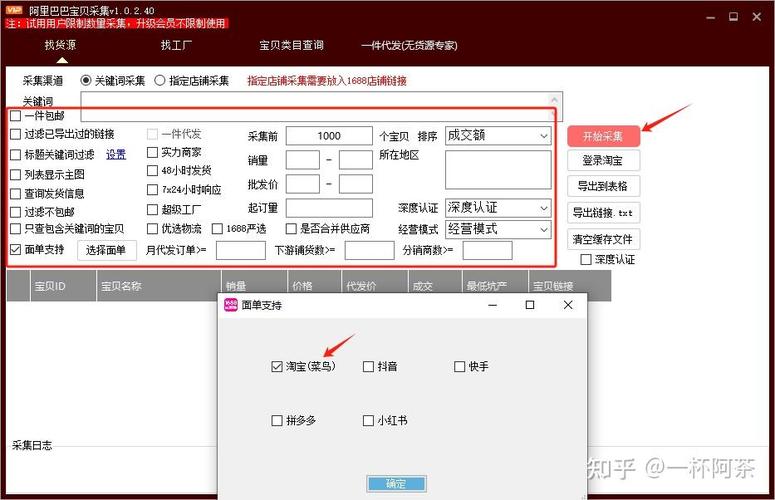Viewport: 775px width, 500px height.
Task: Enable 标题关键词过滤 checkbox
Action: pyautogui.click(x=16, y=155)
